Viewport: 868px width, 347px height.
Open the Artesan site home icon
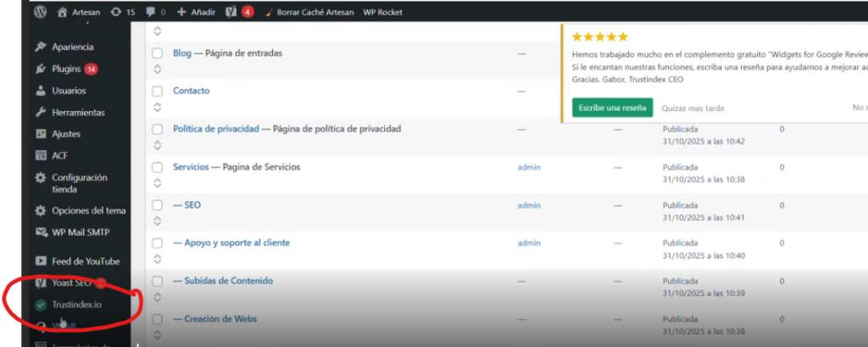pyautogui.click(x=63, y=13)
